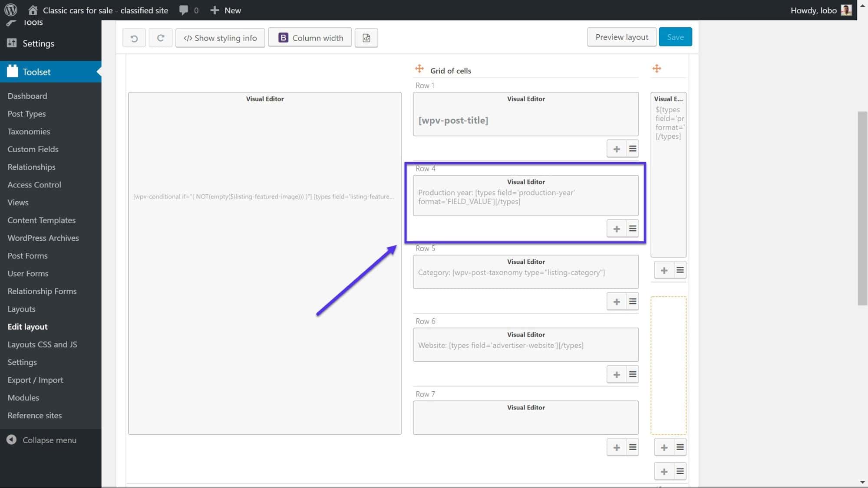Select the Edit layout menu item

click(x=27, y=326)
